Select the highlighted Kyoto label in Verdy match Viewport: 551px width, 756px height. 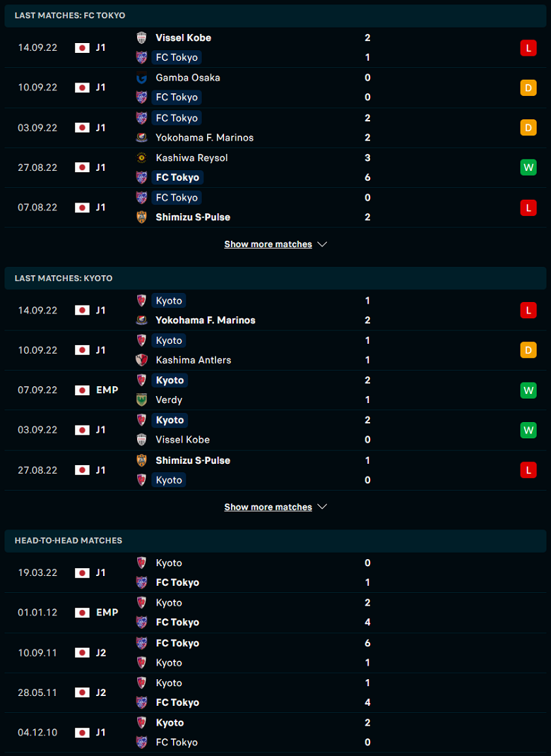(170, 380)
